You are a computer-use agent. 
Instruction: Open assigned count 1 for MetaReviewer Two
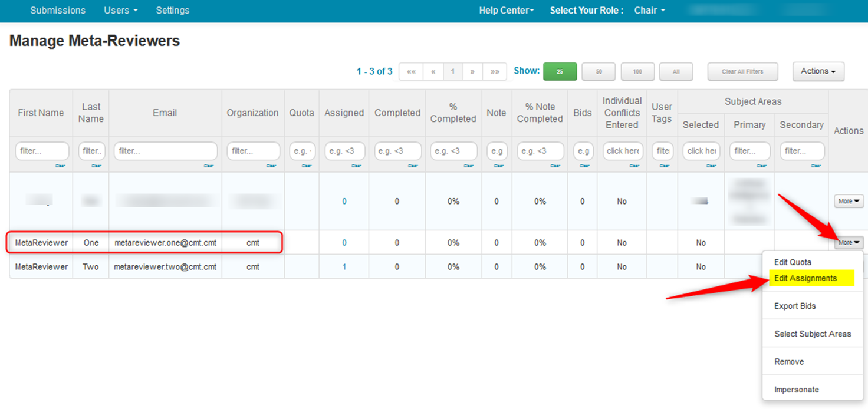[x=344, y=266]
